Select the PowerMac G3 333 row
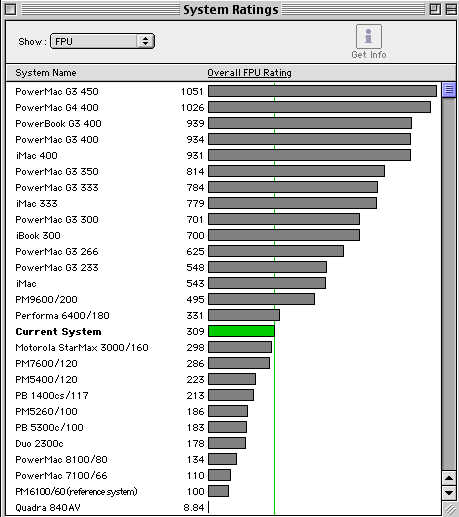This screenshot has height=517, width=459. click(x=223, y=187)
